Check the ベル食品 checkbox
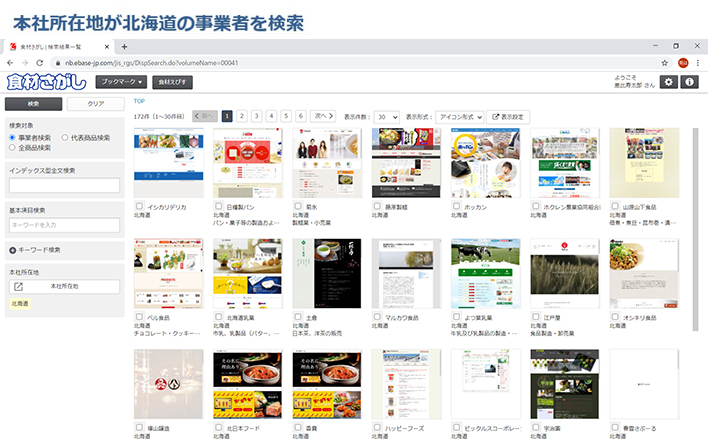 [140, 317]
